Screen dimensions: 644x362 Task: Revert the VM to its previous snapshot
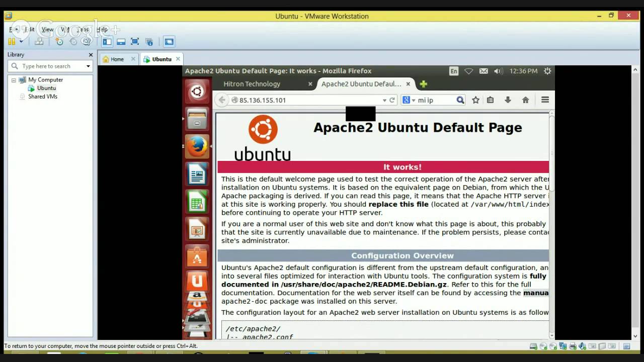(x=73, y=42)
